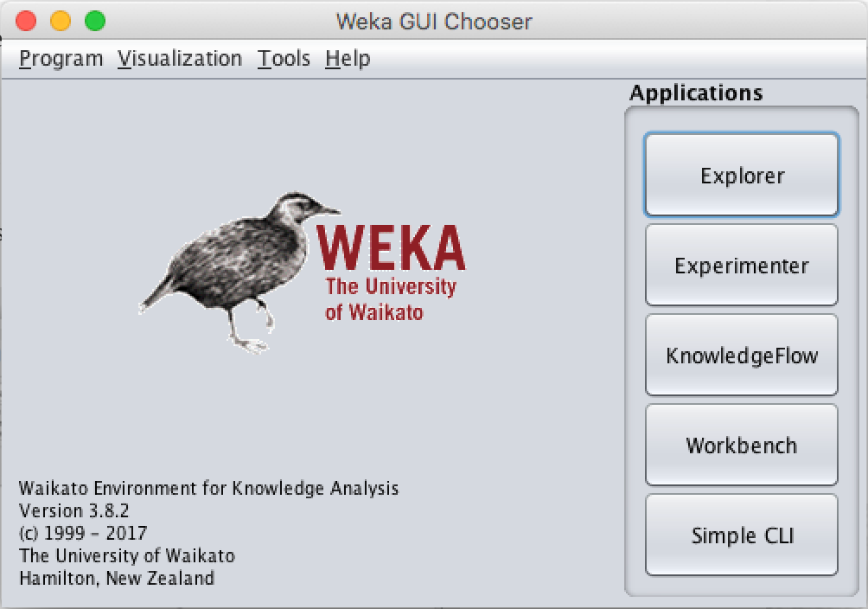The width and height of the screenshot is (868, 609).
Task: Open the KnowledgeFlow application
Action: point(742,356)
